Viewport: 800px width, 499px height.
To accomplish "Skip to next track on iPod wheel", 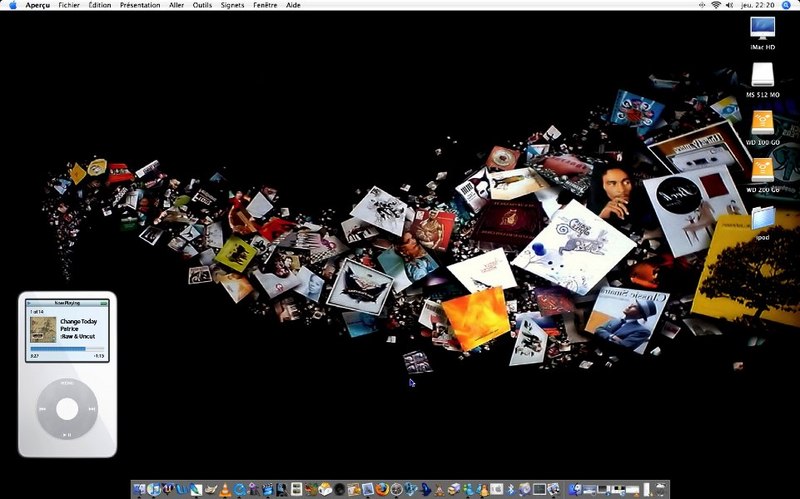I will click(91, 409).
